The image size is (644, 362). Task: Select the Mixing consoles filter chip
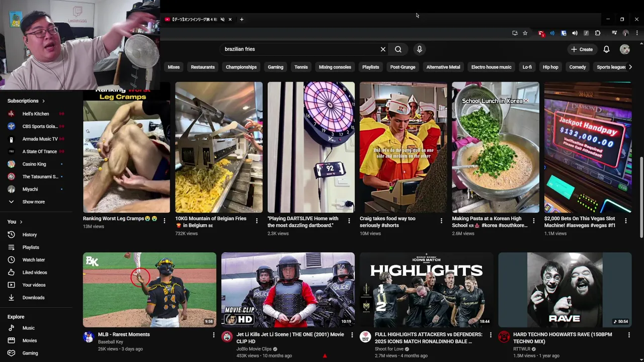335,67
